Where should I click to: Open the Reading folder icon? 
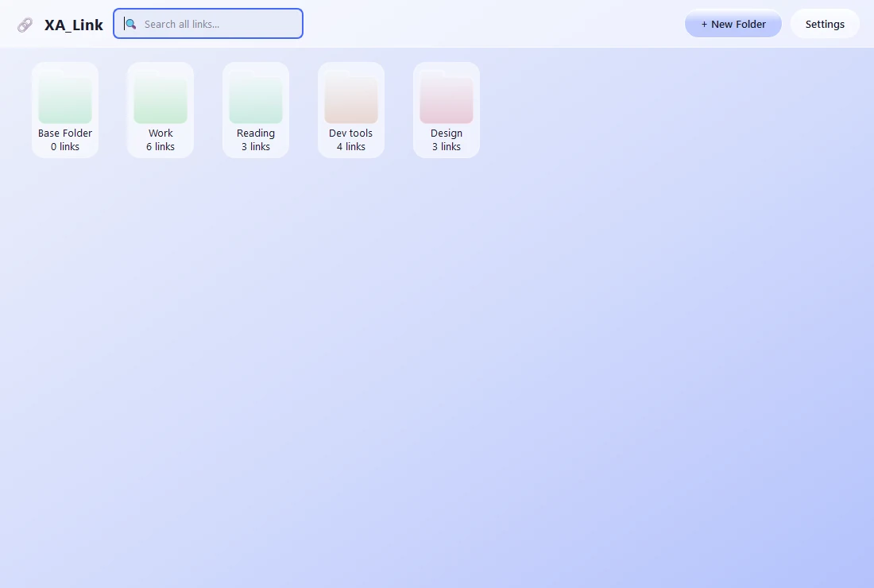[256, 97]
